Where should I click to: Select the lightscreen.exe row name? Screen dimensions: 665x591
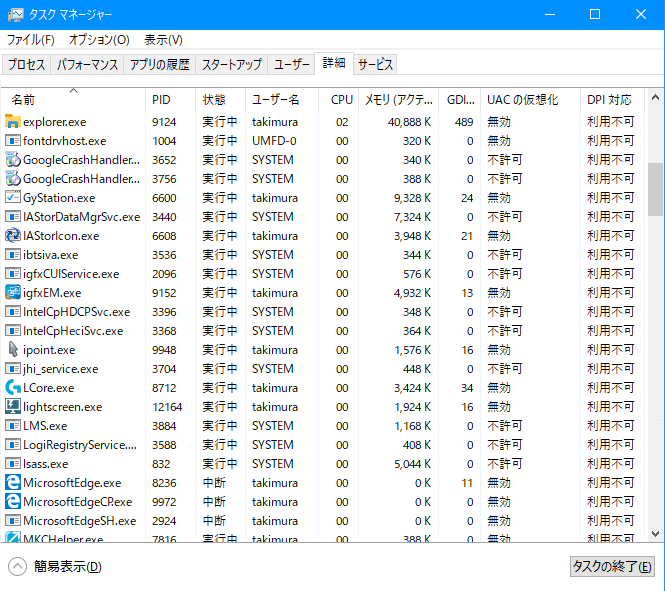coord(62,407)
